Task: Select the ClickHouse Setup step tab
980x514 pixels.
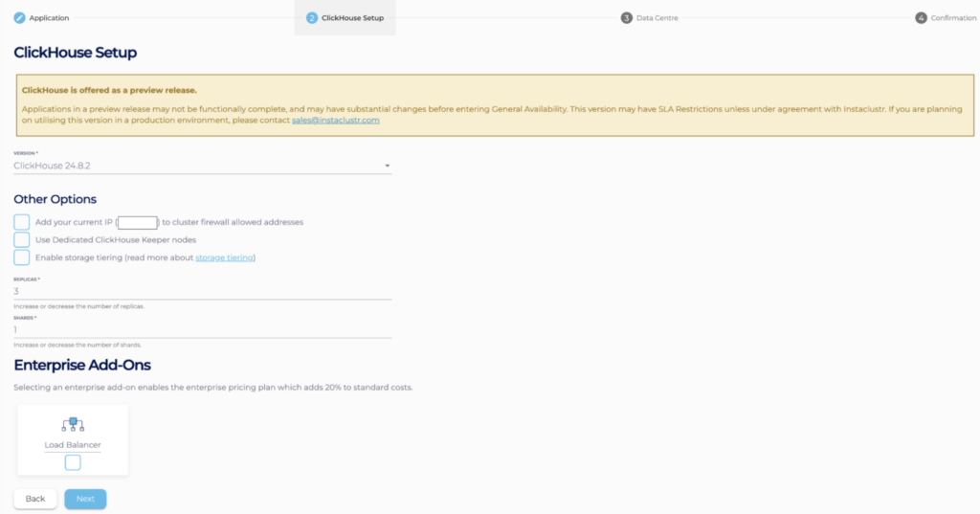Action: [x=352, y=18]
